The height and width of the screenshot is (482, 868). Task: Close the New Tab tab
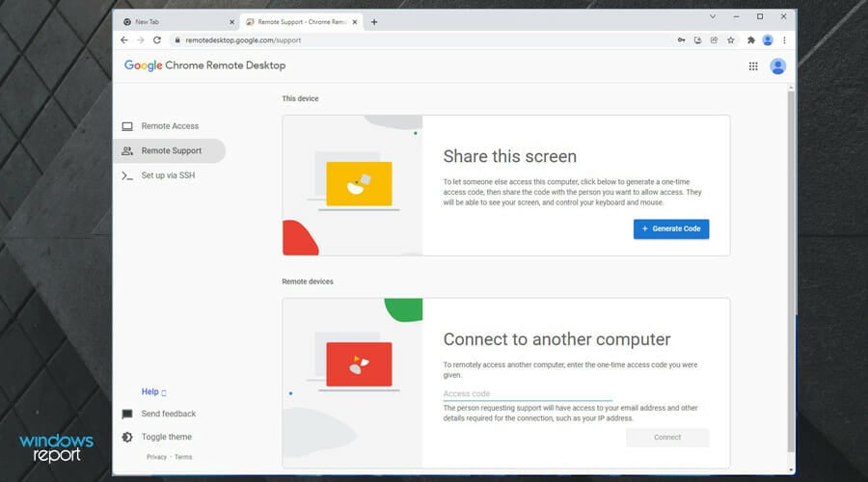231,22
